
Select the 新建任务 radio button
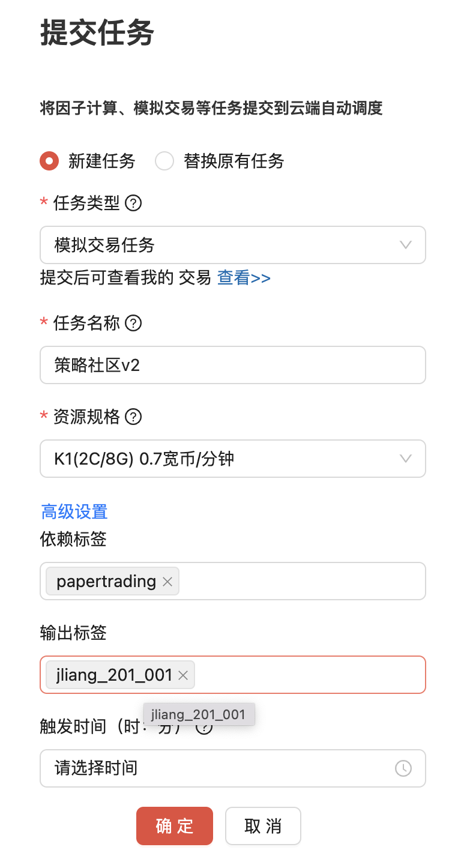tap(49, 161)
